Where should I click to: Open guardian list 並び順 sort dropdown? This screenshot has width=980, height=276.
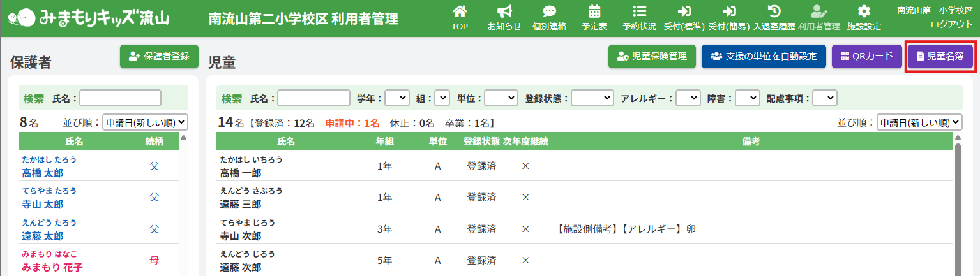click(145, 122)
